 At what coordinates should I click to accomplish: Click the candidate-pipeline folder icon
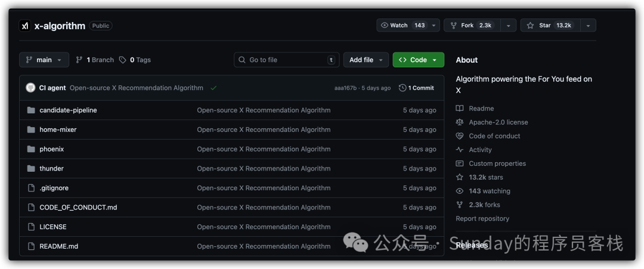click(x=31, y=110)
